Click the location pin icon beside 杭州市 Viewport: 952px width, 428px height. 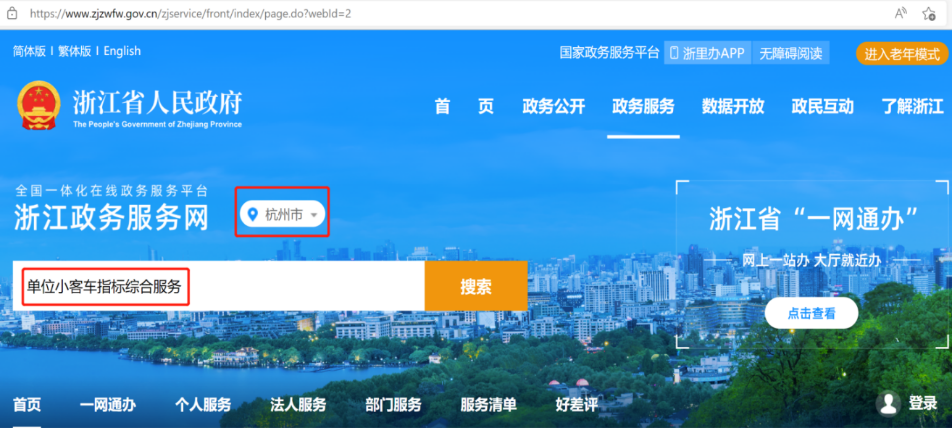click(253, 214)
